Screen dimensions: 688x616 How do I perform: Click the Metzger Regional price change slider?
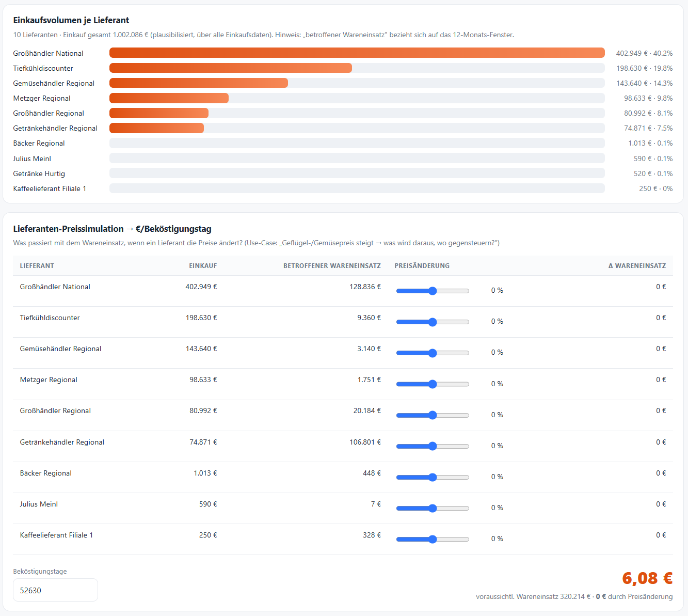tap(433, 384)
